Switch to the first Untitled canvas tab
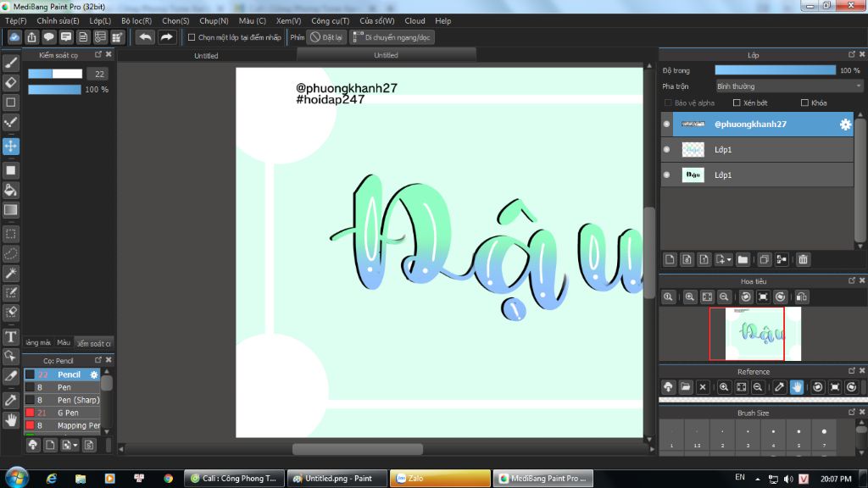Screen dimensions: 868x488 coord(206,55)
